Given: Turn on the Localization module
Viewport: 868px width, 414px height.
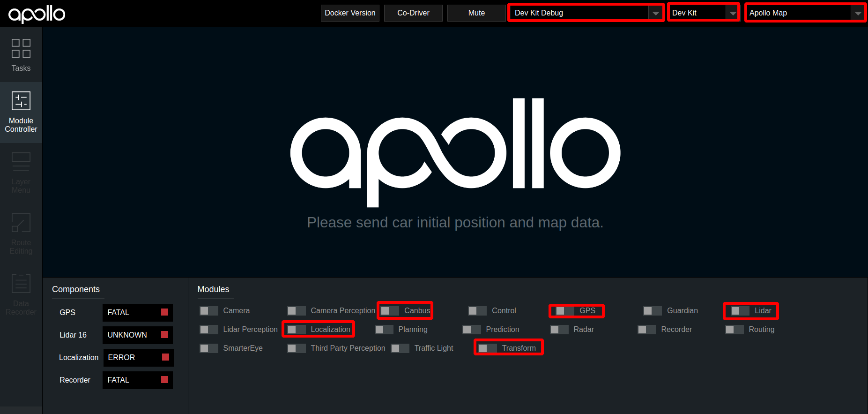Looking at the screenshot, I should point(297,330).
